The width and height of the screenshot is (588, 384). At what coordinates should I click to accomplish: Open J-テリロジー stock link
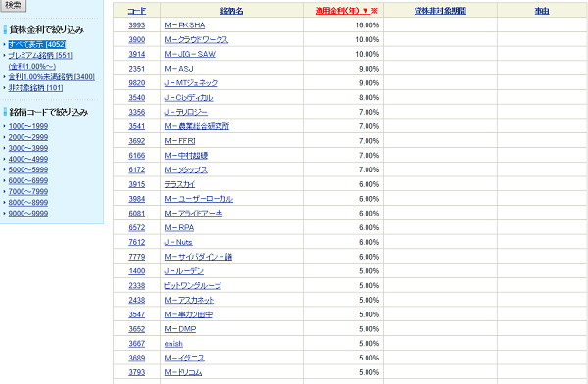pyautogui.click(x=185, y=112)
